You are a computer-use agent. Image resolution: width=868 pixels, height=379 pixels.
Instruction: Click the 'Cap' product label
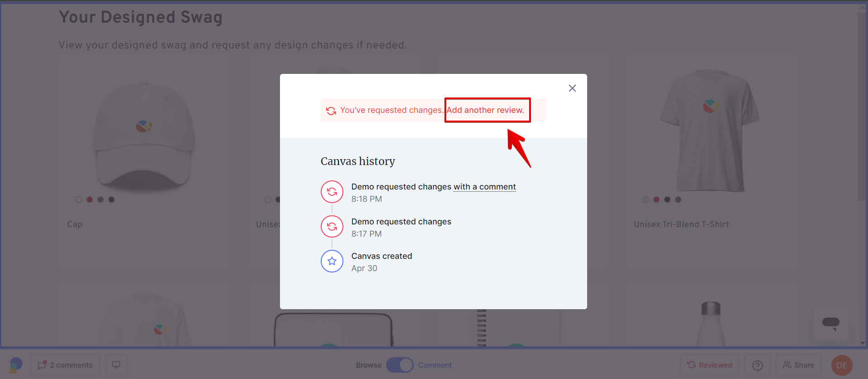(x=75, y=224)
